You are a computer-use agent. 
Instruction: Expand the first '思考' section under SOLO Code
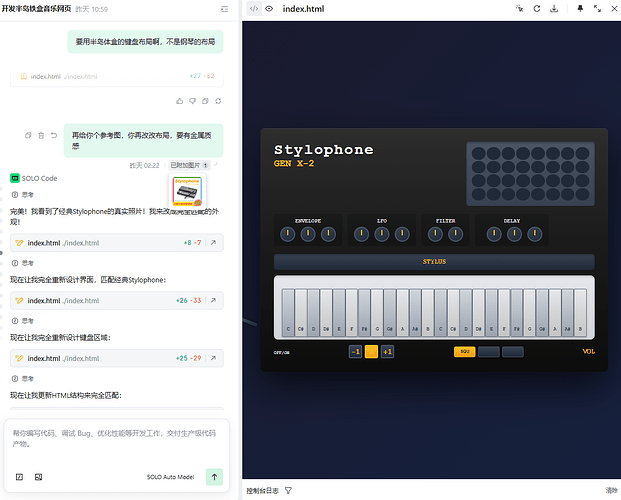(x=23, y=195)
